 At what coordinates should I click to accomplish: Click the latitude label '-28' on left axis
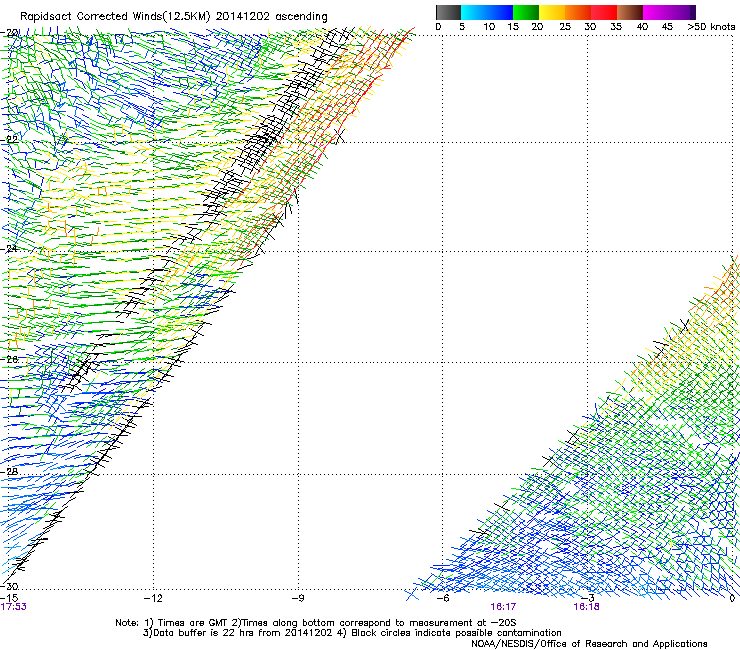tap(9, 472)
